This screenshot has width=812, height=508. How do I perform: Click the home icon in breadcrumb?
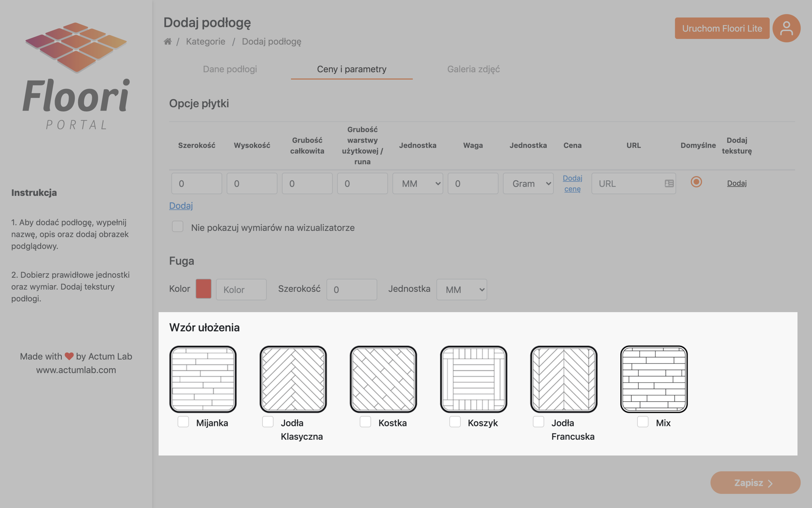click(167, 41)
